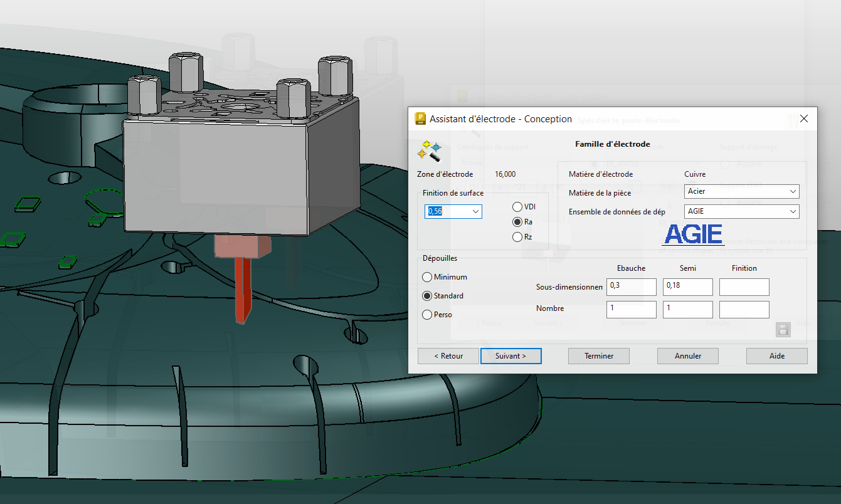Open the Finition de surface value dropdown

click(x=475, y=212)
